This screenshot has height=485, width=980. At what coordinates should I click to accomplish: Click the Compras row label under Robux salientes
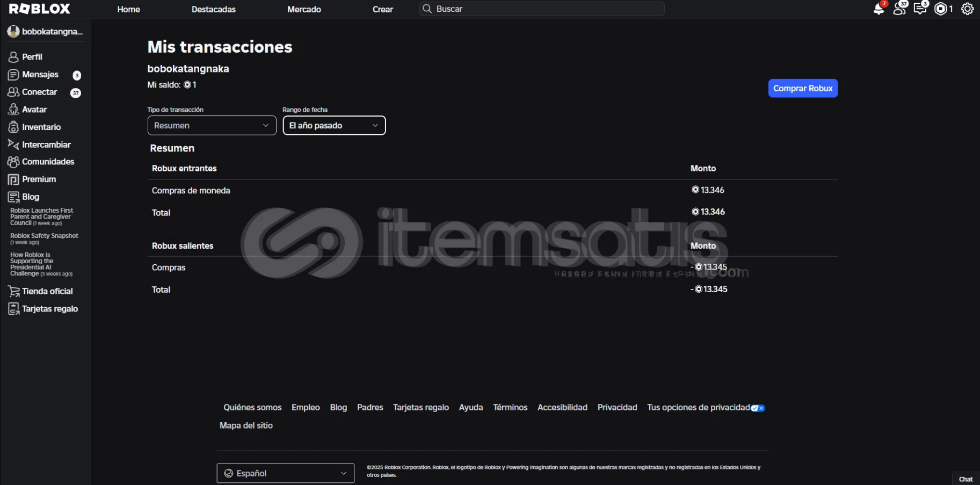169,267
